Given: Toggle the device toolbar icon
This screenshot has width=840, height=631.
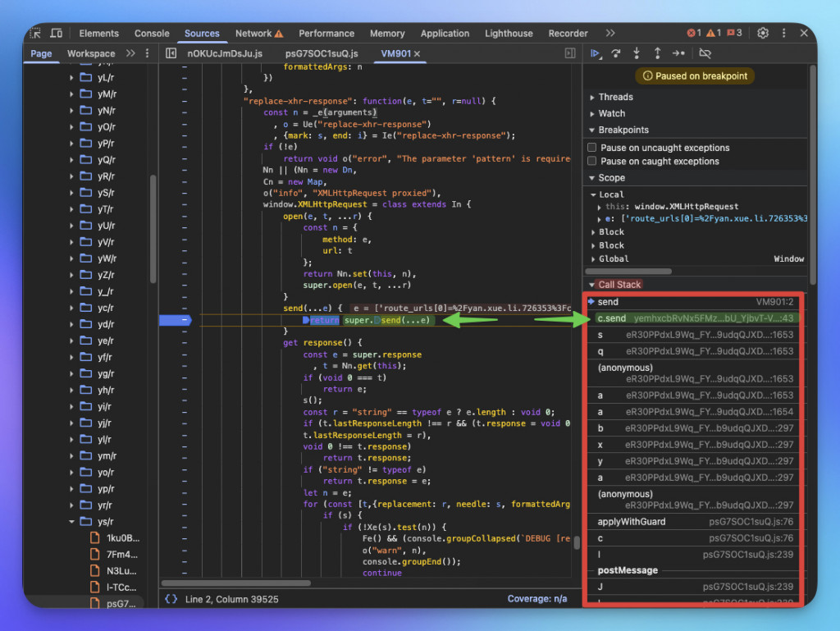Looking at the screenshot, I should click(56, 34).
